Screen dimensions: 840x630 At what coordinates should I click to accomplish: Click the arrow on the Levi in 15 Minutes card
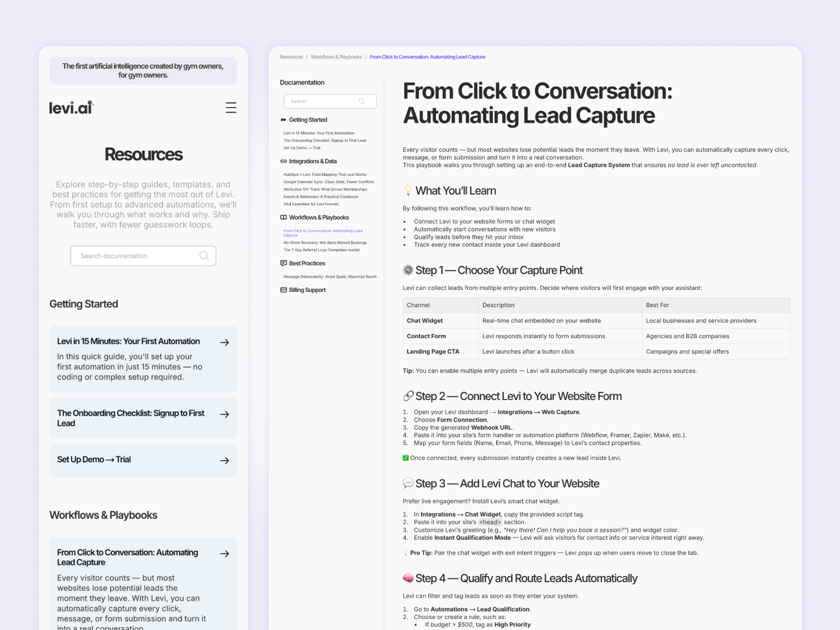click(x=225, y=342)
